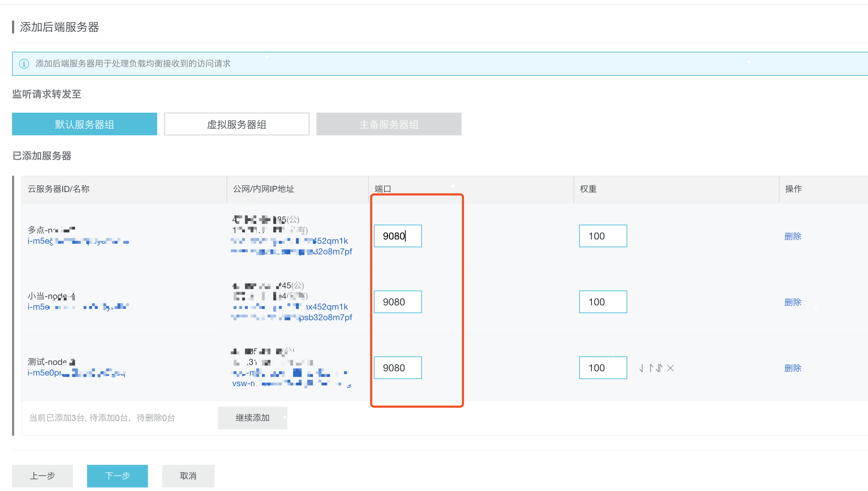Click the up-arrow icon beside the third weight
This screenshot has width=868, height=491.
coord(651,368)
